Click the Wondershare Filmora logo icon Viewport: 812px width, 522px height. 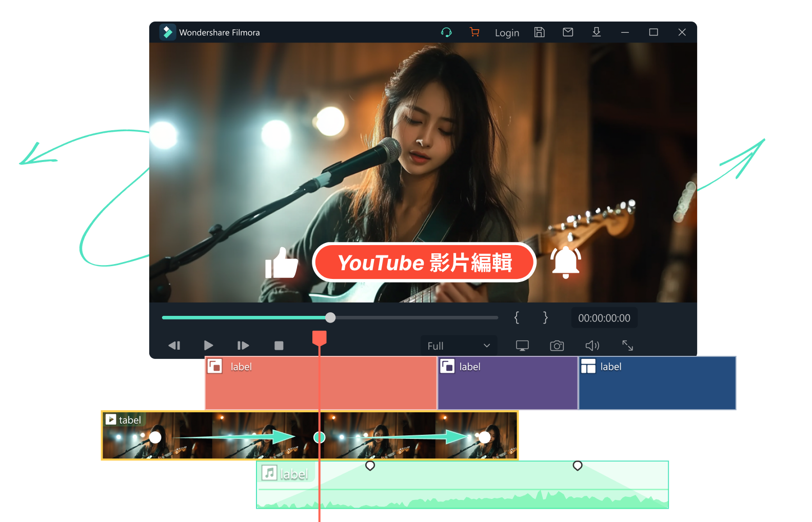(167, 32)
